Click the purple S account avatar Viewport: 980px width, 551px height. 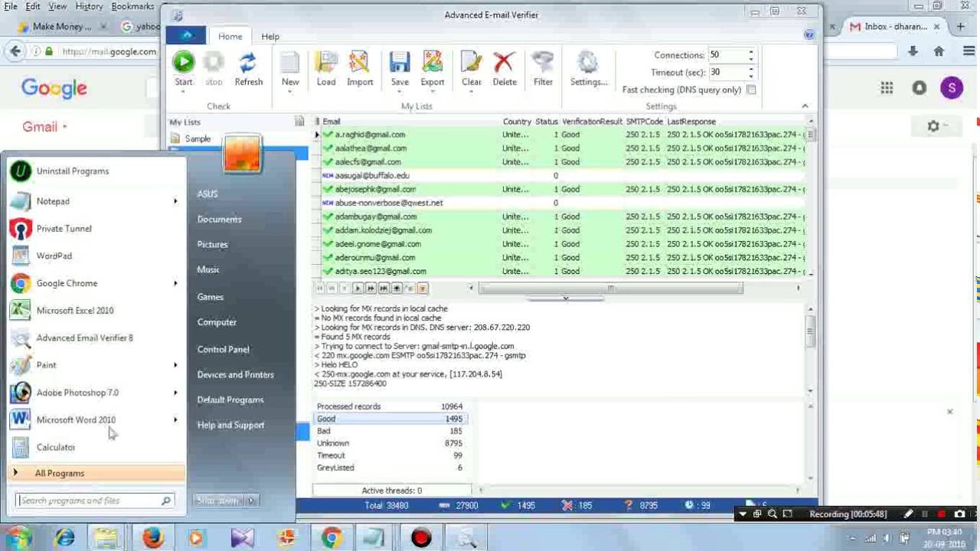[x=952, y=88]
